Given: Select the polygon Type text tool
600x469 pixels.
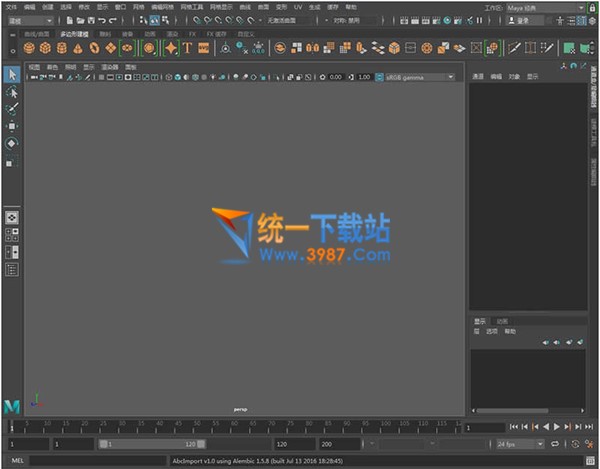Looking at the screenshot, I should pos(187,48).
